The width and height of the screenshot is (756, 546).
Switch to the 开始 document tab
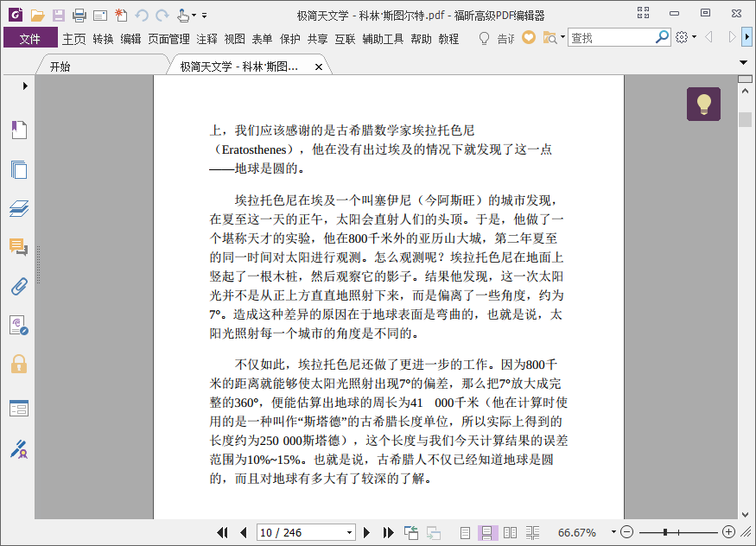(x=60, y=67)
